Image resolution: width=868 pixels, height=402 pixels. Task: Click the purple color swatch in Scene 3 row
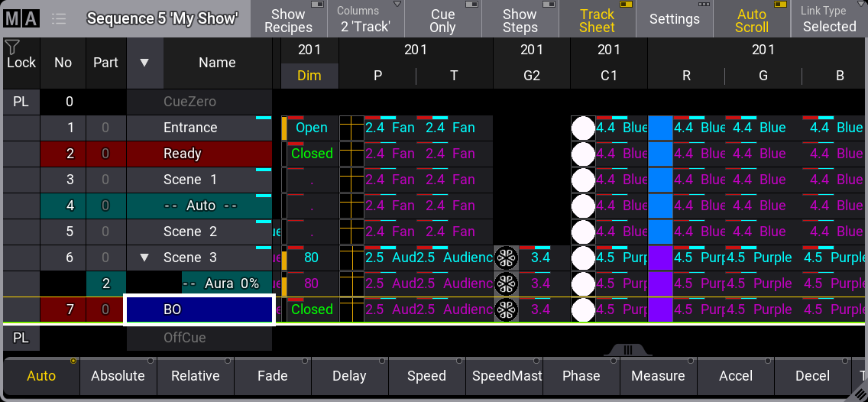point(660,258)
